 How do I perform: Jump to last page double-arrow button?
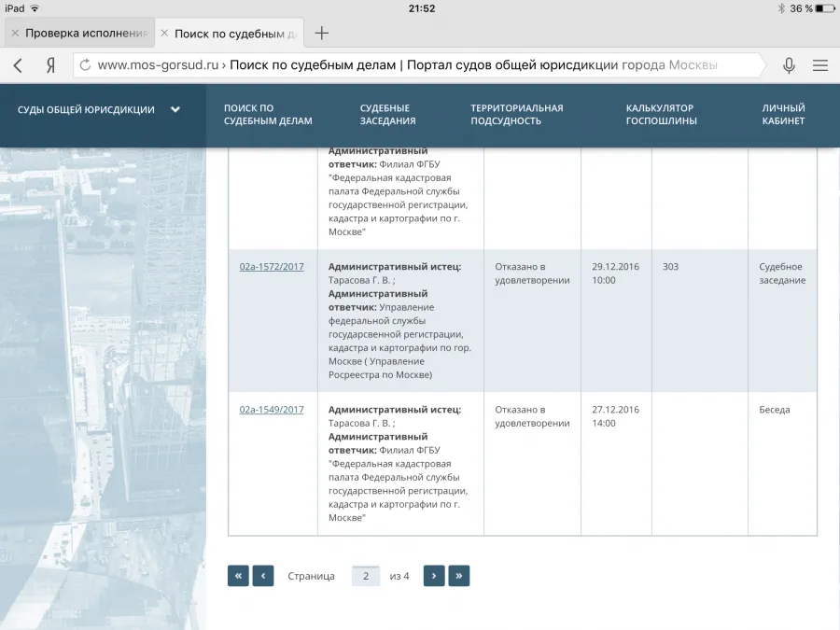click(459, 576)
